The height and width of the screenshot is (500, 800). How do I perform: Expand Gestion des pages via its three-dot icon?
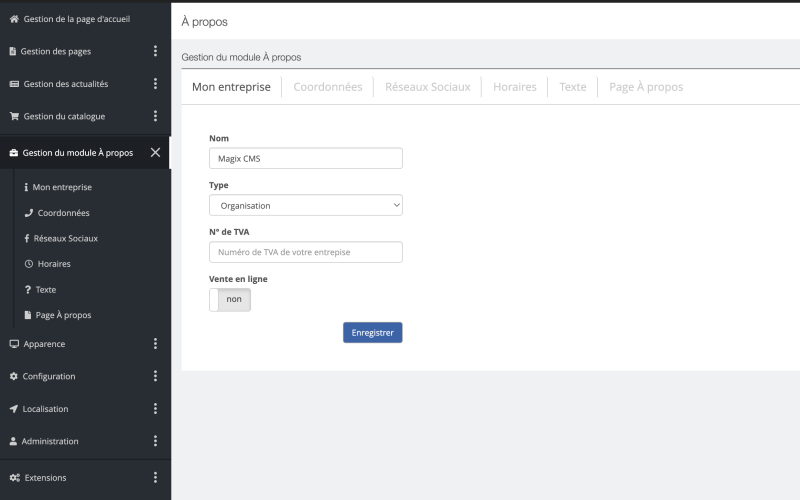click(x=156, y=51)
